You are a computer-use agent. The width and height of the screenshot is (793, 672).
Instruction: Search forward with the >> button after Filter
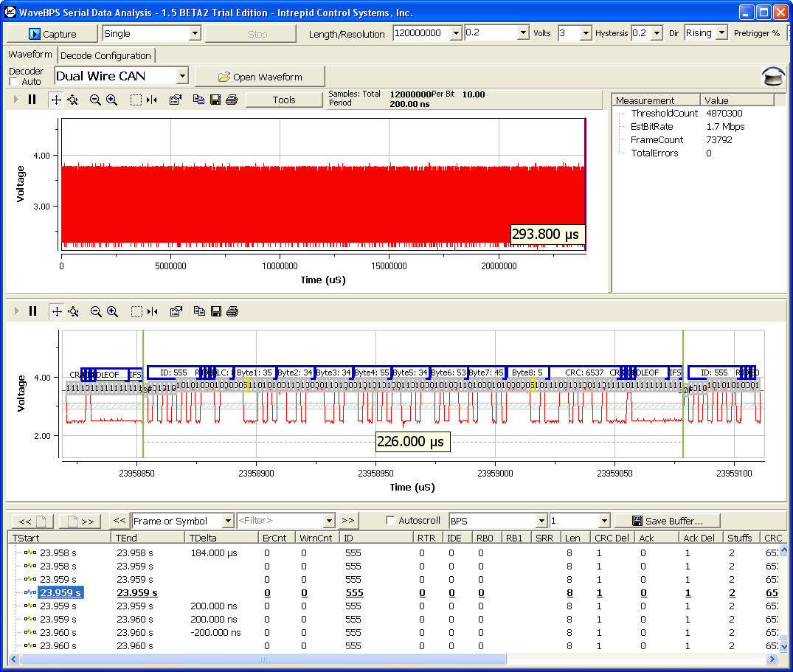click(348, 520)
